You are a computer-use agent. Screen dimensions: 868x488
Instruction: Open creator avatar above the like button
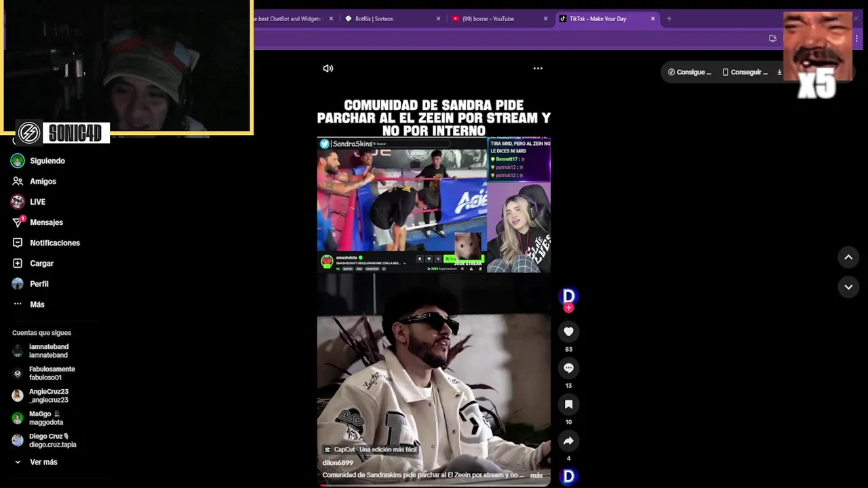pos(568,296)
